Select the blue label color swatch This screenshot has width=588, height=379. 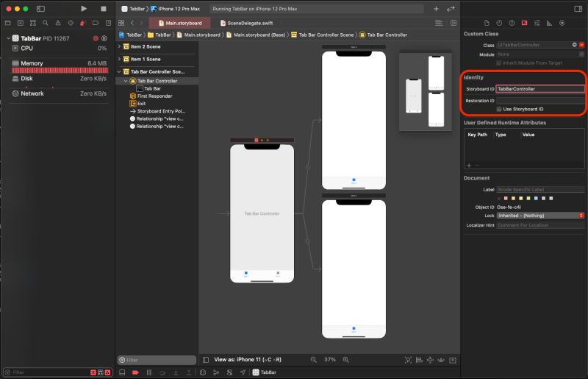[x=536, y=198]
